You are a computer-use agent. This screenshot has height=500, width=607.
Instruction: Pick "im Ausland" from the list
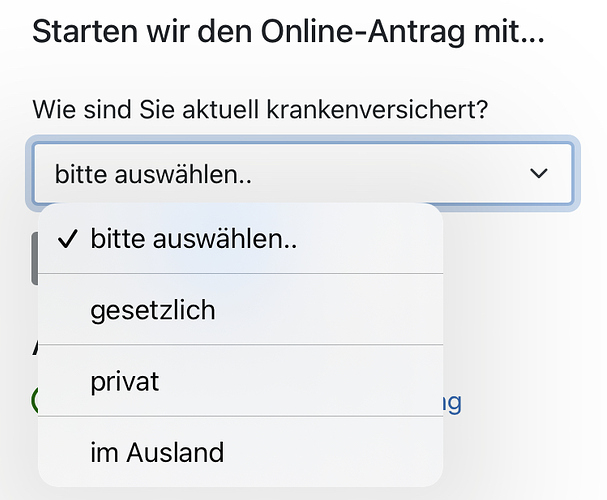click(240, 452)
